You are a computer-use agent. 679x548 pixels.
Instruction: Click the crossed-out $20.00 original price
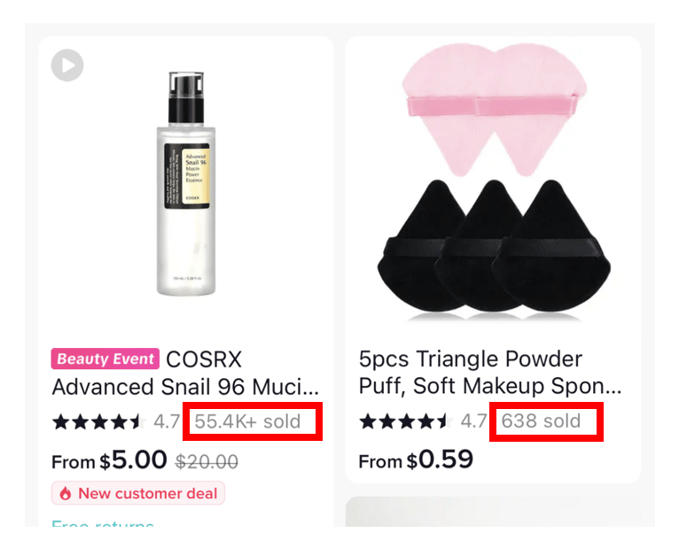point(207,462)
